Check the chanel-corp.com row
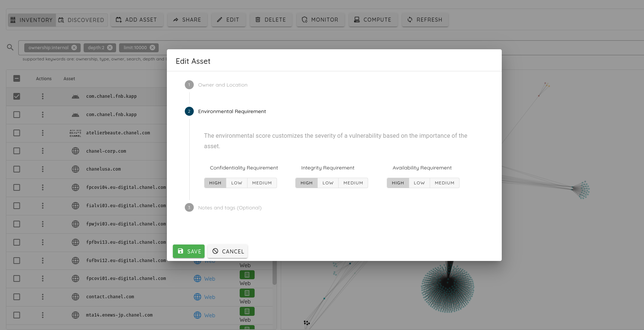The width and height of the screenshot is (644, 330). tap(16, 151)
